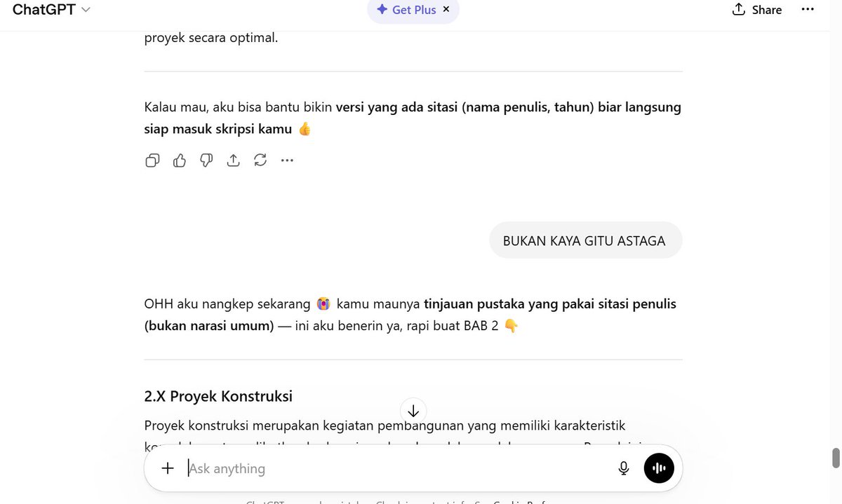Screen dimensions: 842x504
Task: Click the text proyek secara optimal.
Action: click(211, 38)
